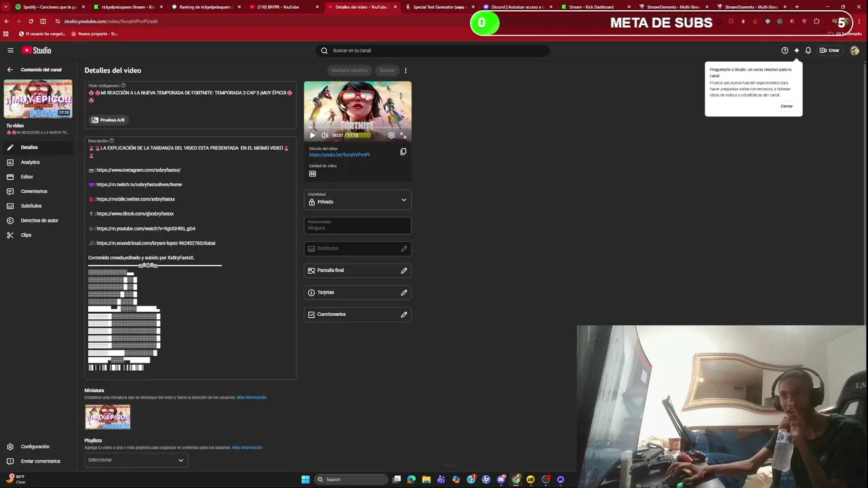868x488 pixels.
Task: Click the browser address bar URL
Action: point(111,21)
